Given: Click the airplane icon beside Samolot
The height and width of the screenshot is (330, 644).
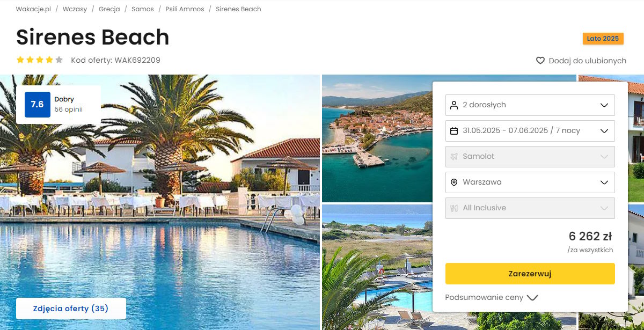Looking at the screenshot, I should [454, 156].
